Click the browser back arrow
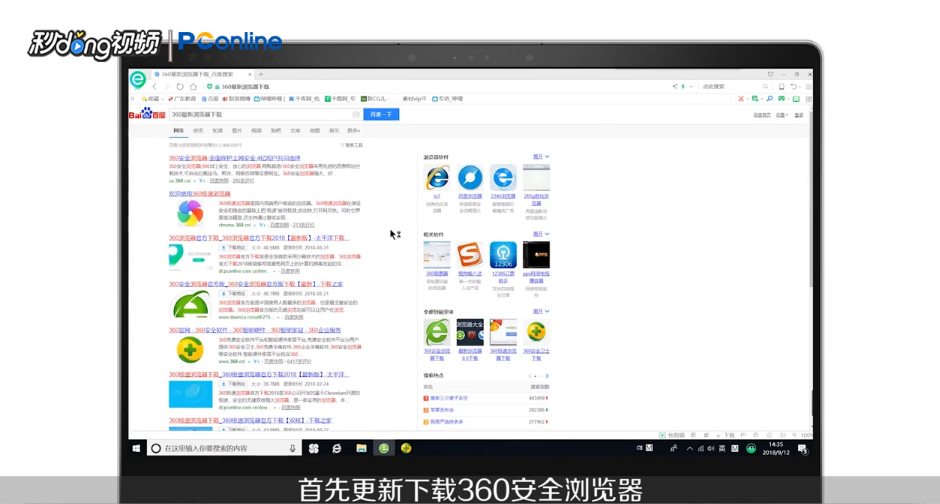 pyautogui.click(x=155, y=86)
